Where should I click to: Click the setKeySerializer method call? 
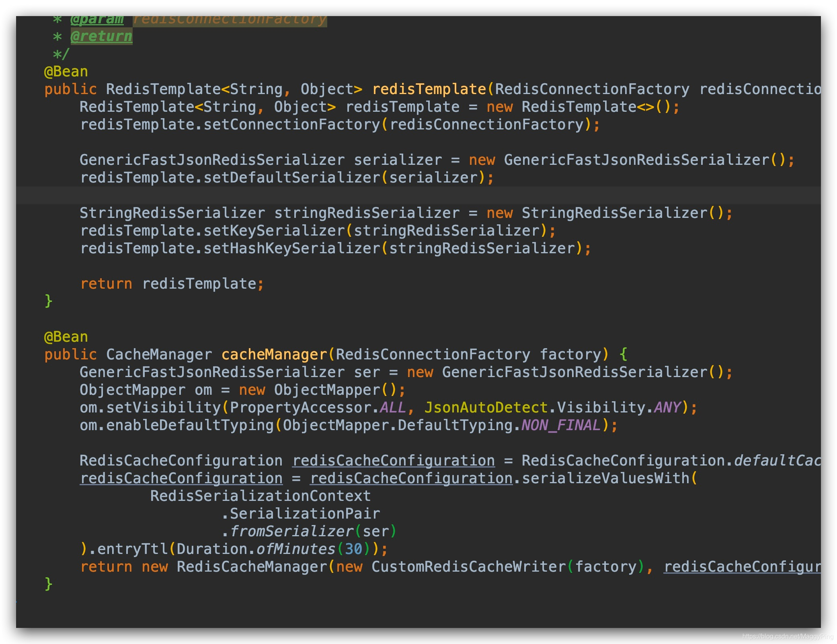pyautogui.click(x=274, y=231)
